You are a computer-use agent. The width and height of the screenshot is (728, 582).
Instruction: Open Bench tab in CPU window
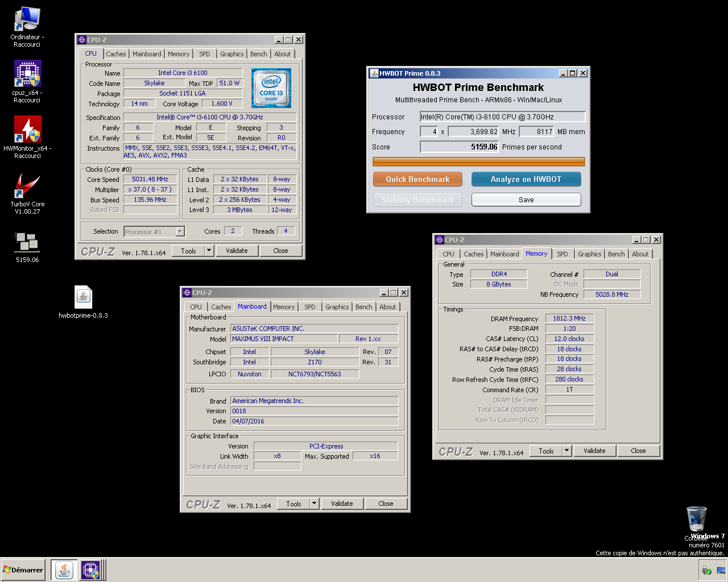pos(259,54)
